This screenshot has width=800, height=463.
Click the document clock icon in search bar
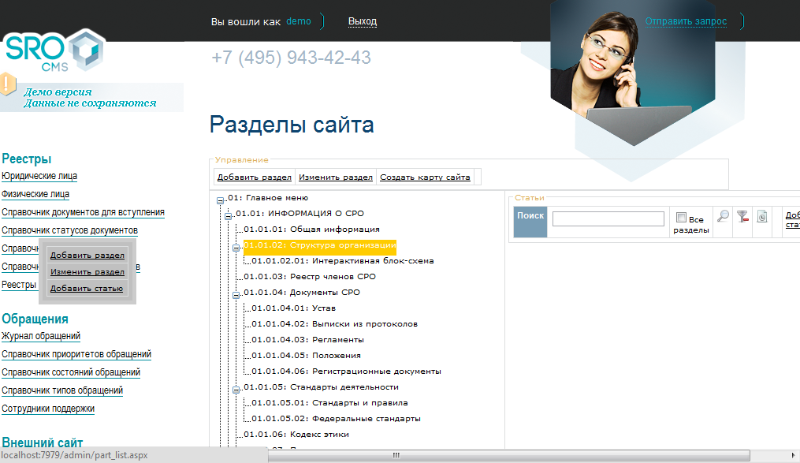[762, 217]
